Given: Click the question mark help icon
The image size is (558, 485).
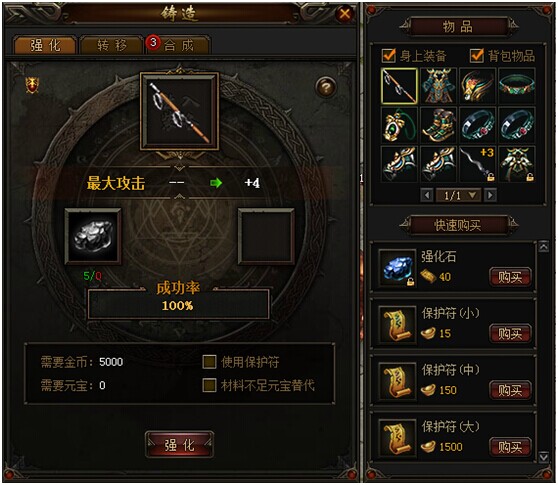Looking at the screenshot, I should pos(325,86).
